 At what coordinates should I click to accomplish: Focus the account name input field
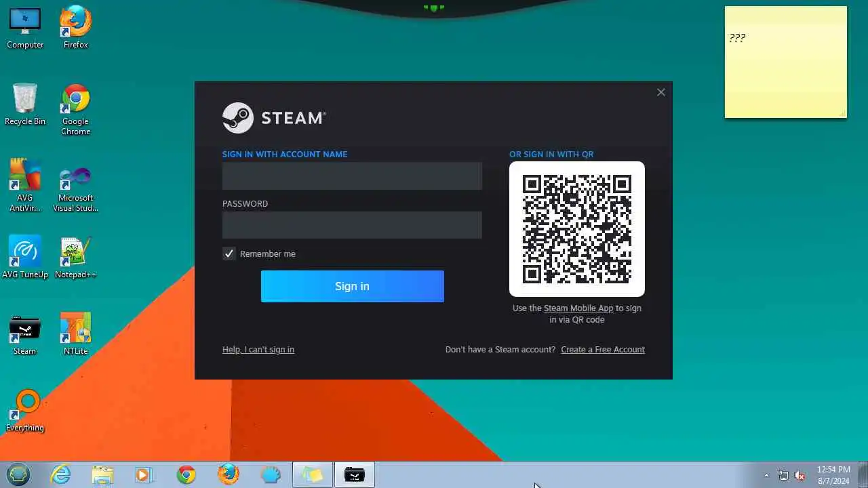(x=352, y=176)
